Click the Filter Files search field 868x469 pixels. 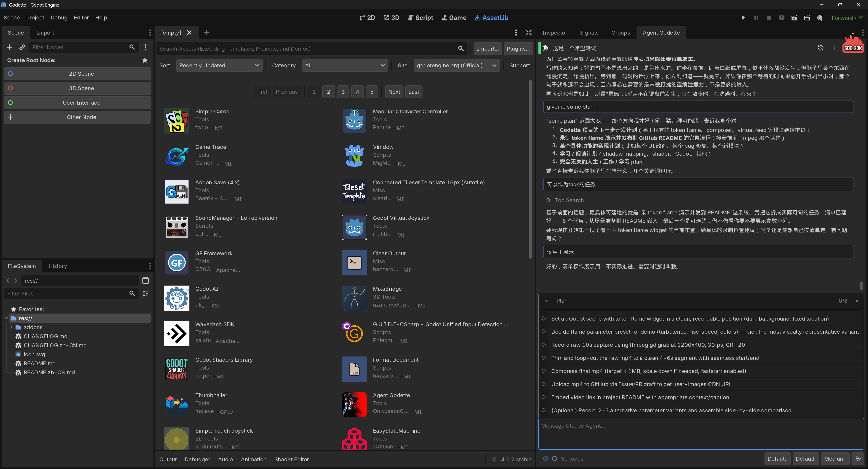(71, 293)
